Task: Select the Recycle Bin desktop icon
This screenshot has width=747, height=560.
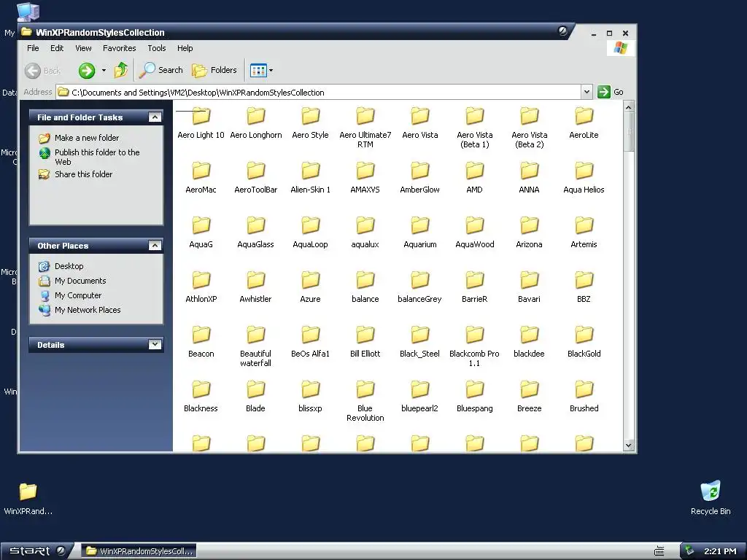Action: pyautogui.click(x=711, y=498)
